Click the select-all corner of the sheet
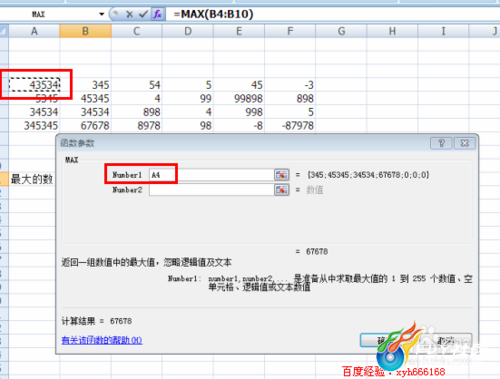 (4, 31)
